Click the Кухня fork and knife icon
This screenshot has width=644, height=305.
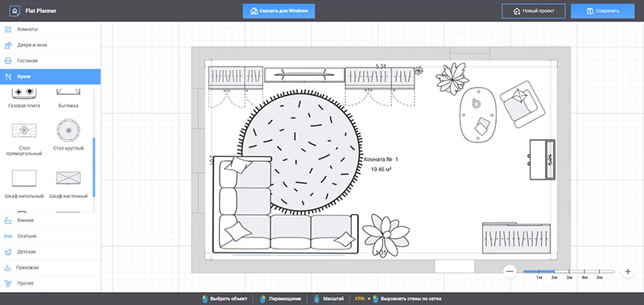coord(8,76)
